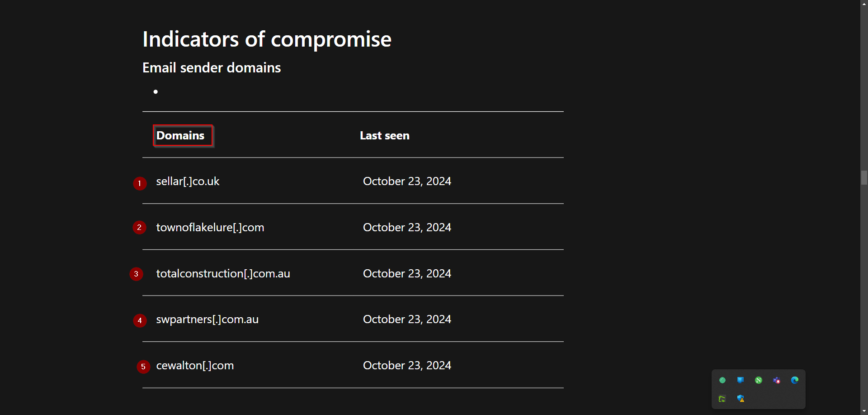Select the number 5 red marker badge
The width and height of the screenshot is (868, 415).
(x=143, y=367)
